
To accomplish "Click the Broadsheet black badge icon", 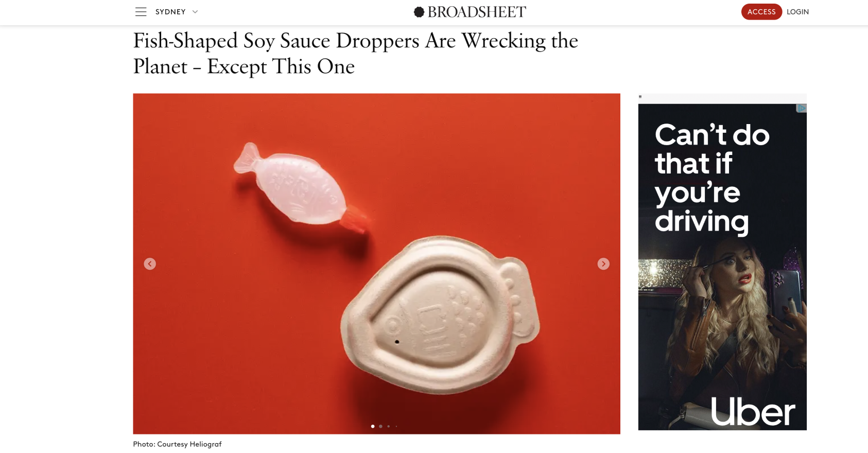I will pos(419,12).
